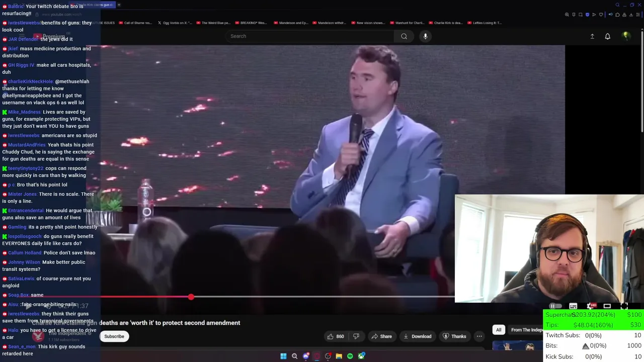Click chat username Mike_Madness
The width and height of the screenshot is (644, 362).
24,112
